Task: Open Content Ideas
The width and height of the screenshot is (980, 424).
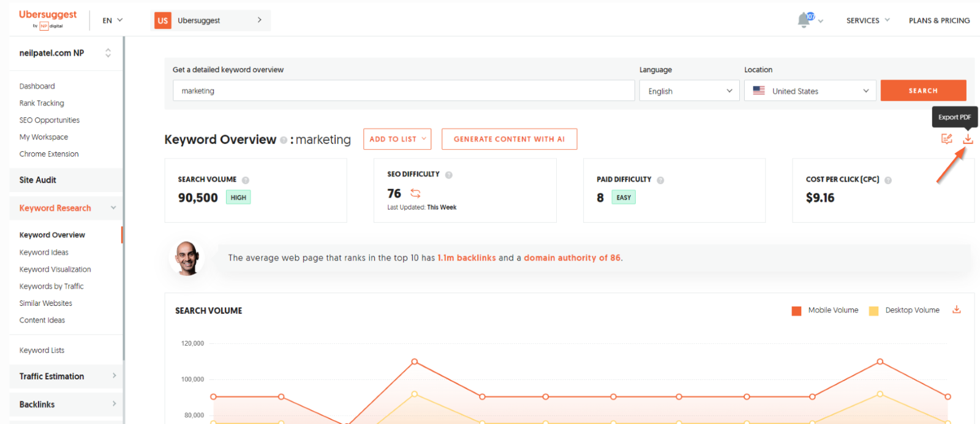Action: [42, 320]
